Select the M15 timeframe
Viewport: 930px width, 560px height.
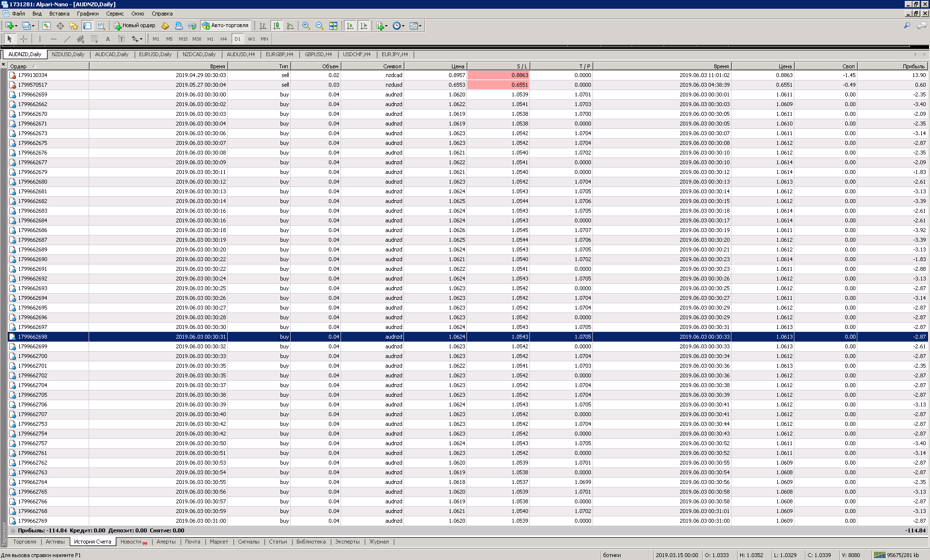pos(183,39)
